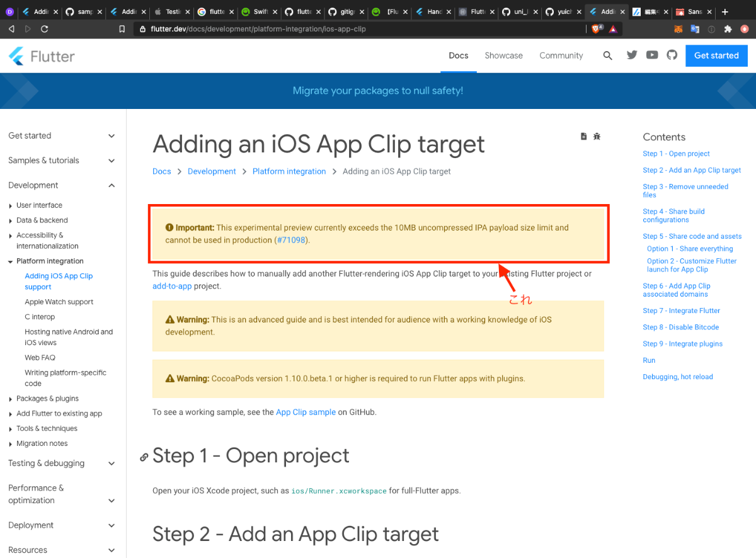Image resolution: width=756 pixels, height=558 pixels.
Task: Close the Sans browser tab
Action: click(x=709, y=11)
